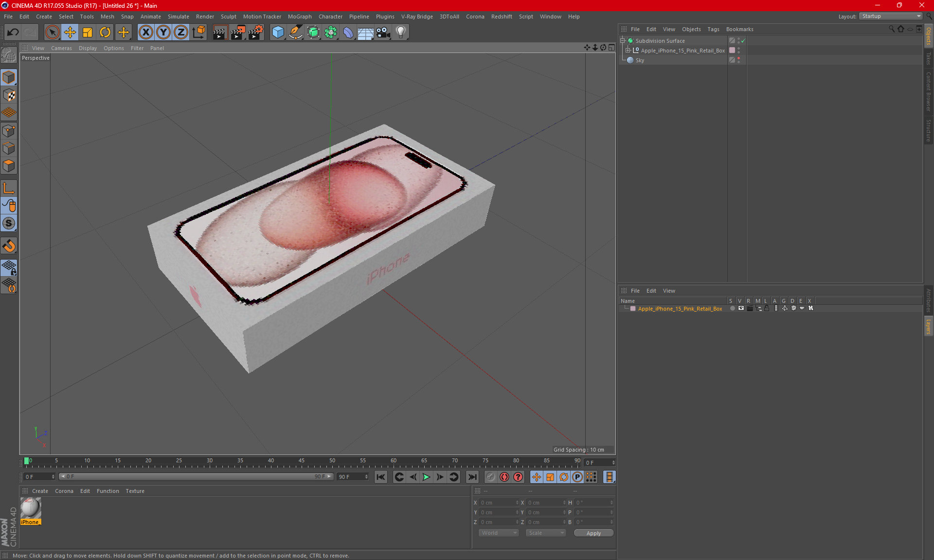Select the iPhone material thumbnail
Image resolution: width=934 pixels, height=560 pixels.
click(31, 508)
